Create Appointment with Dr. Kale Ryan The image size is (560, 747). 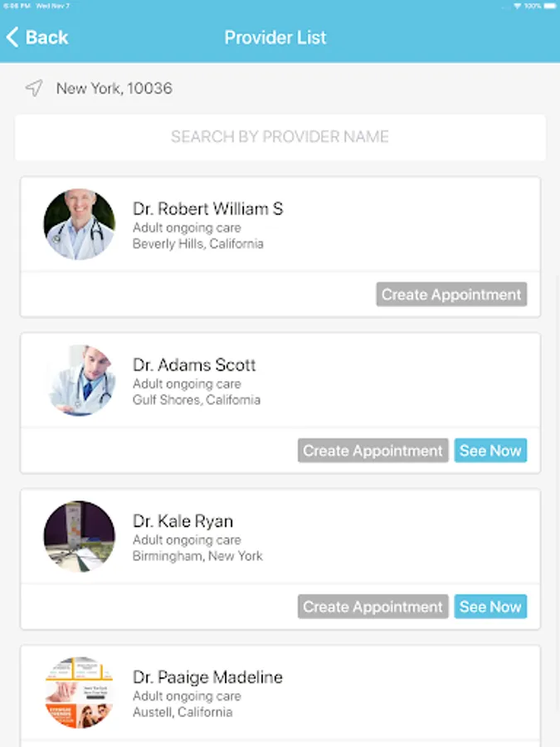[373, 607]
